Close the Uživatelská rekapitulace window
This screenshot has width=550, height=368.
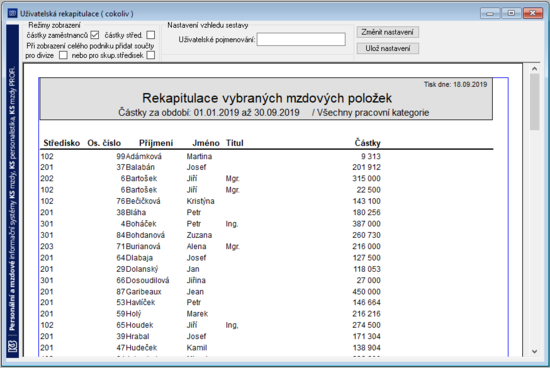pos(533,13)
